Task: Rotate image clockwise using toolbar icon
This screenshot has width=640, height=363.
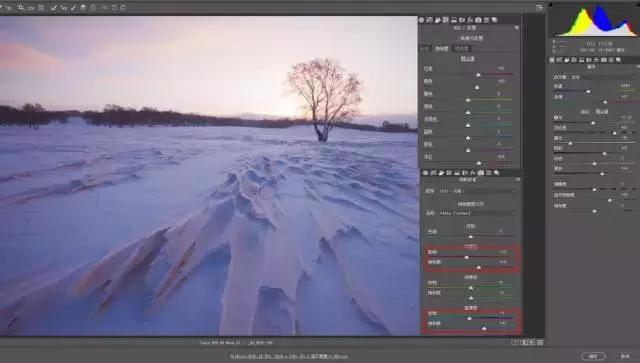Action: coord(123,8)
